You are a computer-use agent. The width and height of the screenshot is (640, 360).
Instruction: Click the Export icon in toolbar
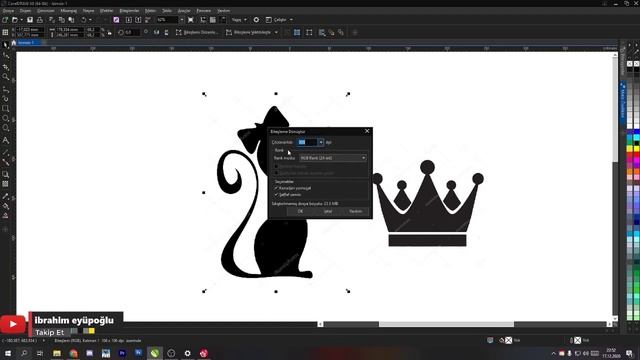click(138, 20)
